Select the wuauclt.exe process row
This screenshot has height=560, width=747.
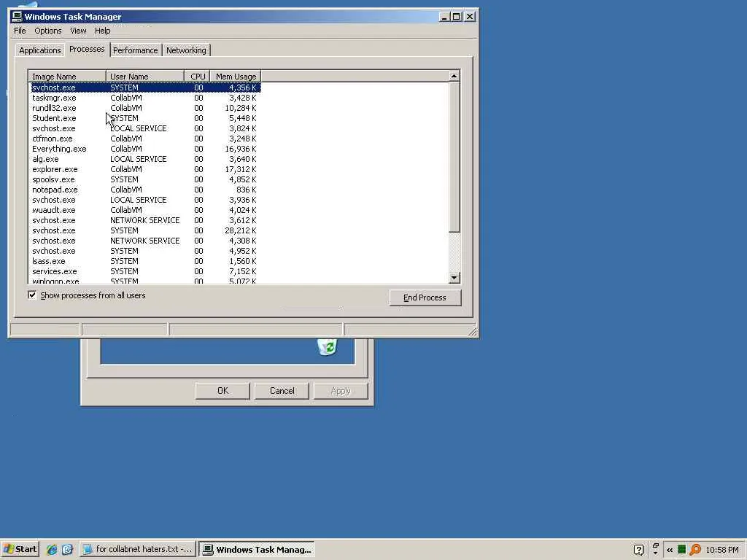[x=144, y=210]
